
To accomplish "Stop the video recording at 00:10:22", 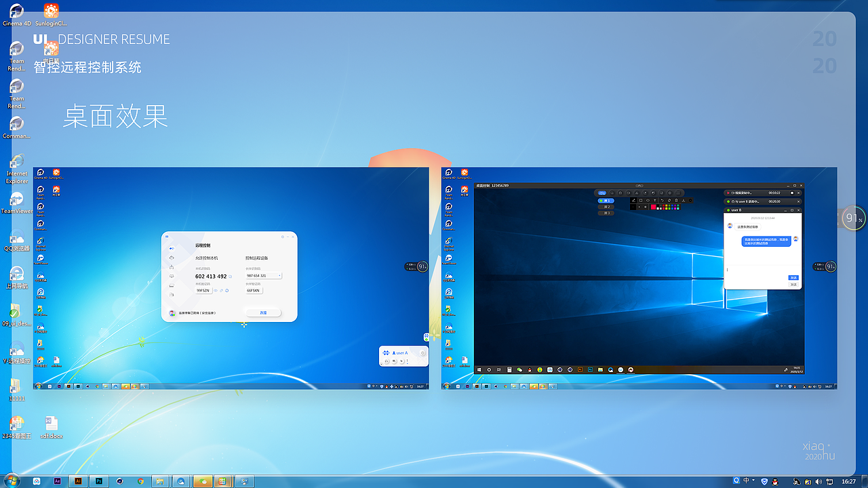I will point(792,193).
